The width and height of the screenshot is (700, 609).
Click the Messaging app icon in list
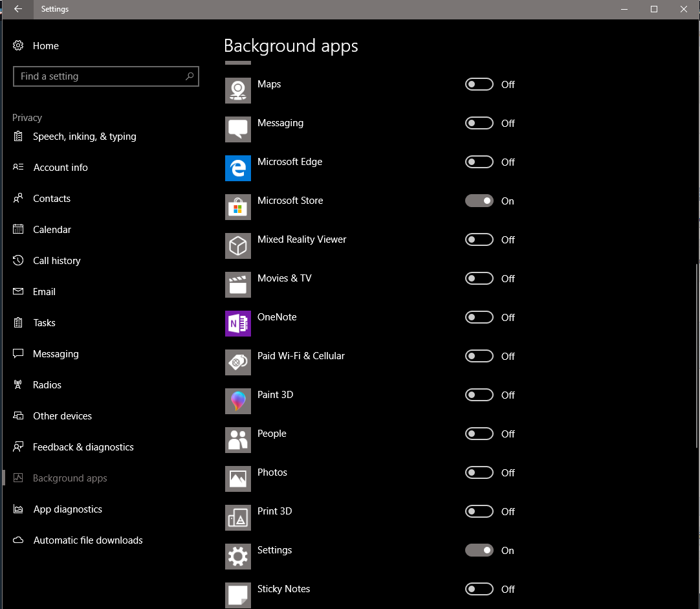coord(238,129)
